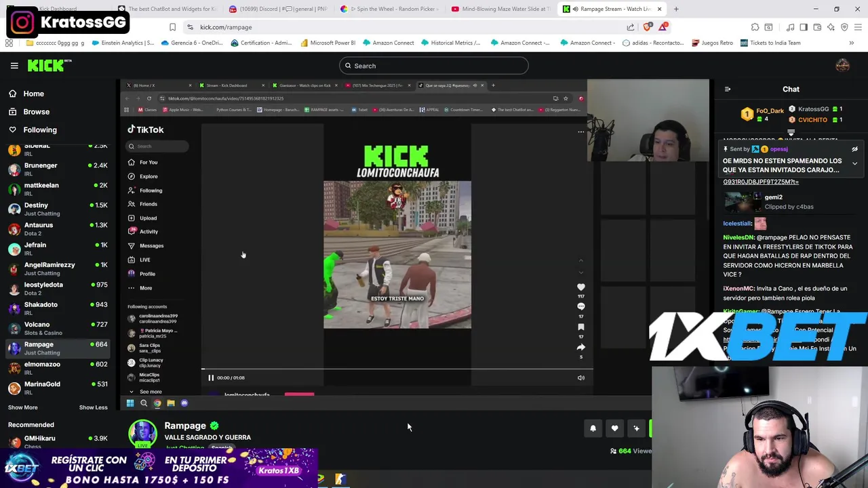Switch to Spin the Wheel browser tab
The width and height of the screenshot is (868, 488).
coord(390,9)
